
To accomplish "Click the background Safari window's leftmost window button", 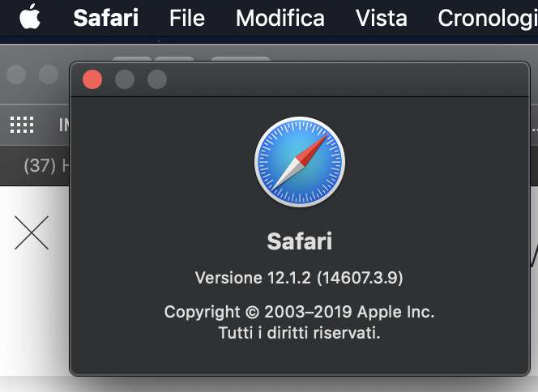I will point(16,75).
